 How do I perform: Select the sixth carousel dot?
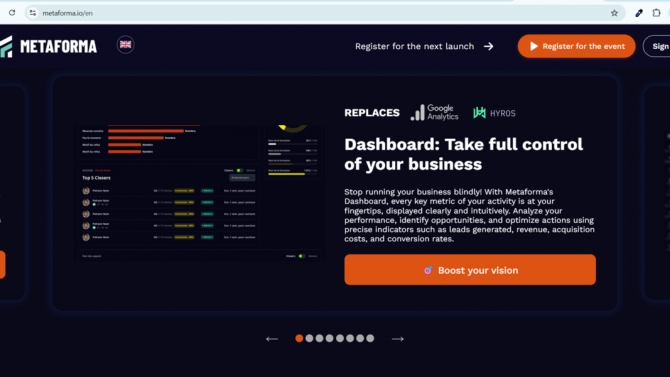[x=350, y=338]
